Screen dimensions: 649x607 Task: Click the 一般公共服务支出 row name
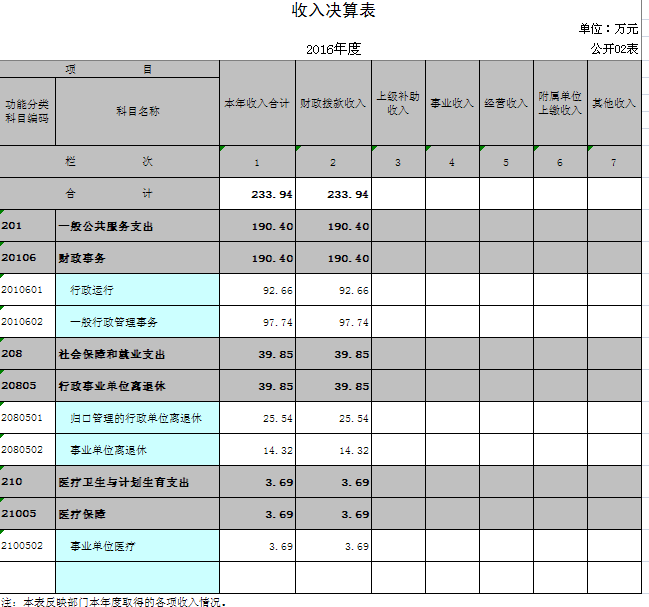click(137, 226)
